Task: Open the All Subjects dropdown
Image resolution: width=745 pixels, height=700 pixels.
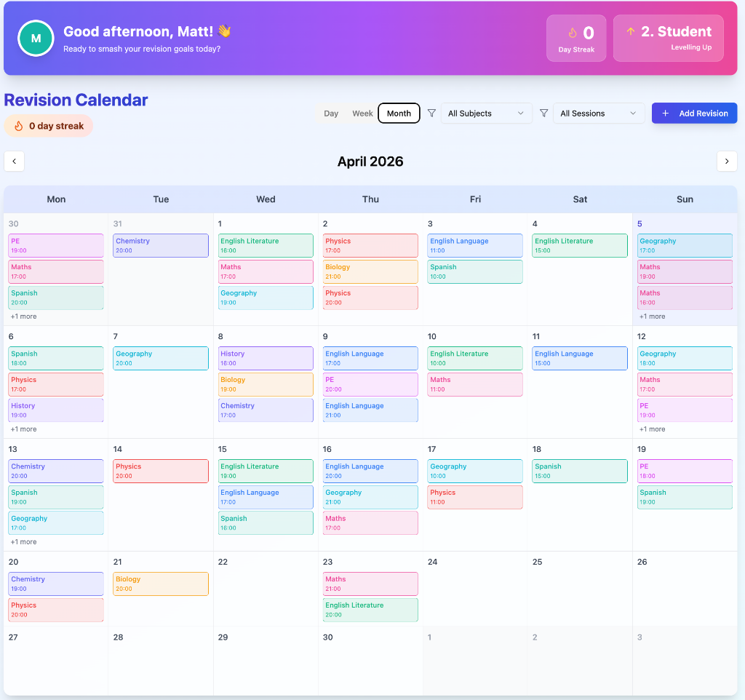Action: pos(486,113)
